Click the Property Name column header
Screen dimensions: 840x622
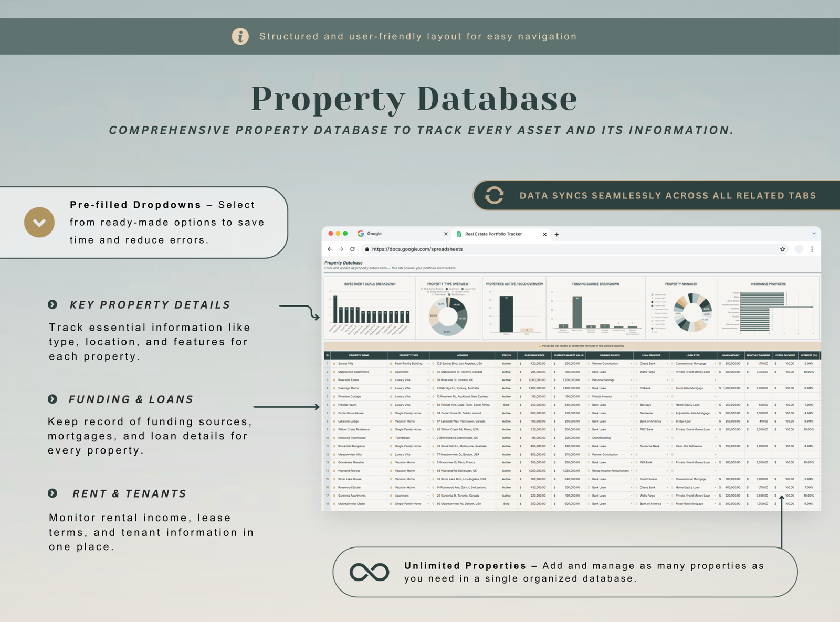(359, 355)
